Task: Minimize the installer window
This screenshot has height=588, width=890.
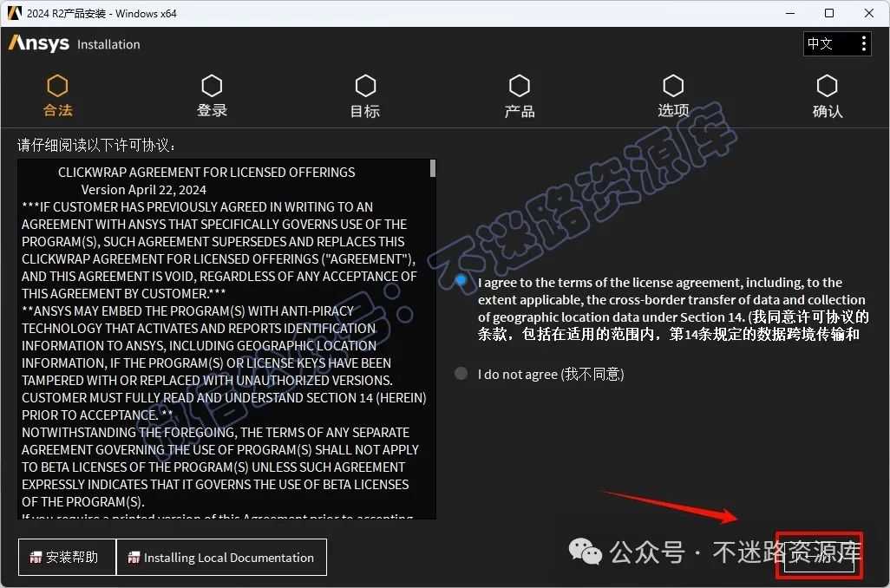Action: pyautogui.click(x=790, y=13)
